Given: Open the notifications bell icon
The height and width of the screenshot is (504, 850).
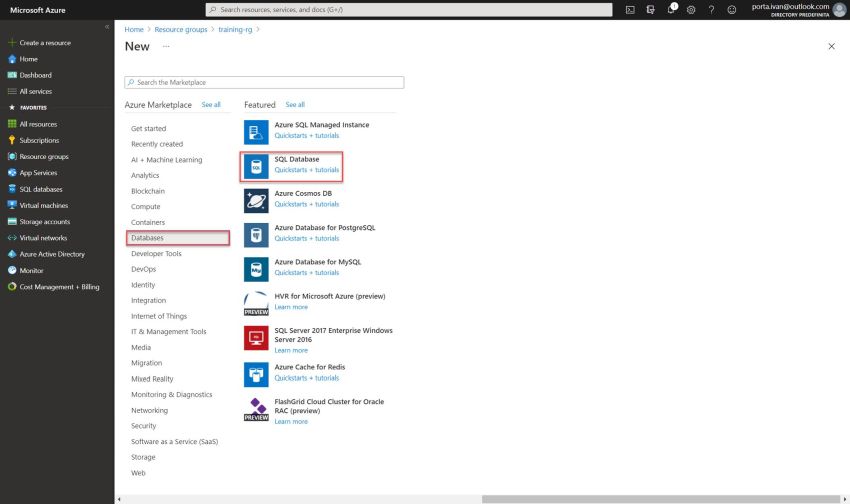Looking at the screenshot, I should coord(671,9).
